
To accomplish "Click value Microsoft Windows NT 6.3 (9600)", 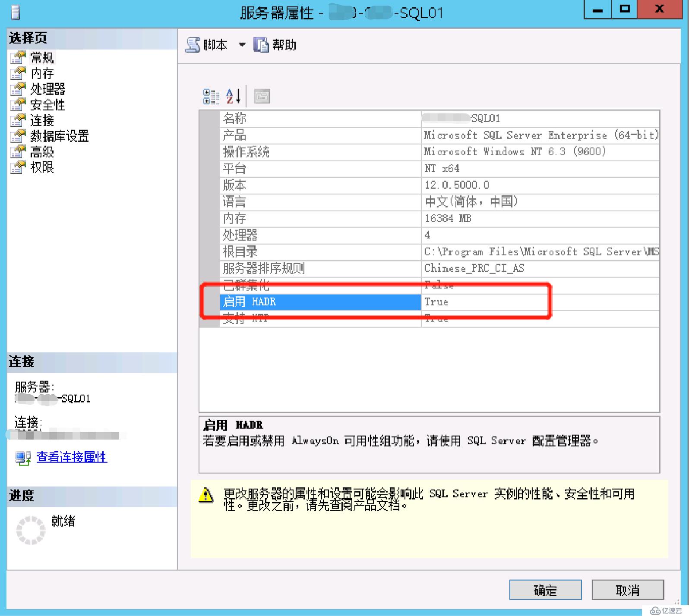I will tap(515, 152).
